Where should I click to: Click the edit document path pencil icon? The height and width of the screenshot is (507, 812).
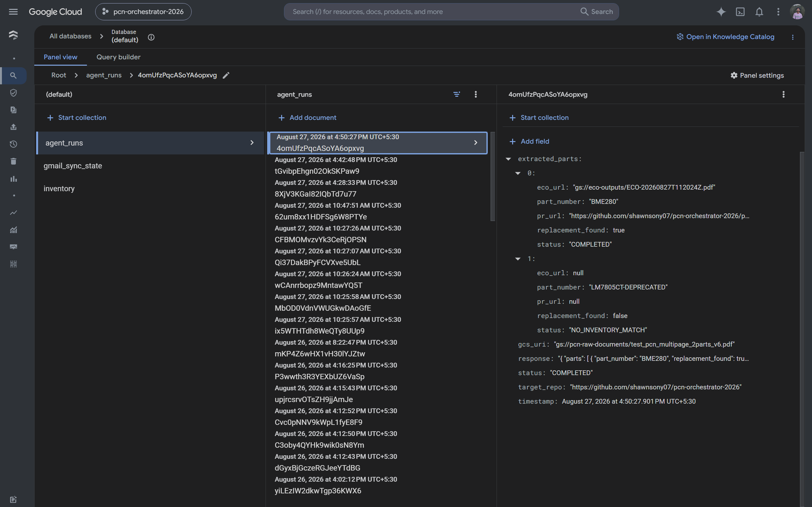[226, 75]
